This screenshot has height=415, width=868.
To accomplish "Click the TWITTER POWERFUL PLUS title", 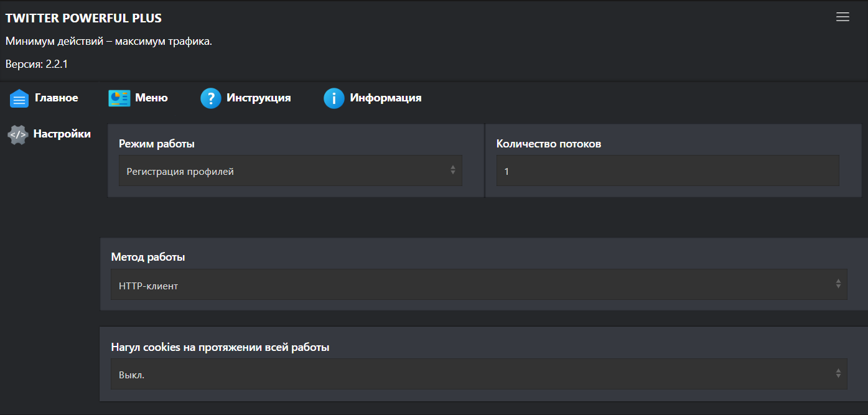I will (x=83, y=18).
